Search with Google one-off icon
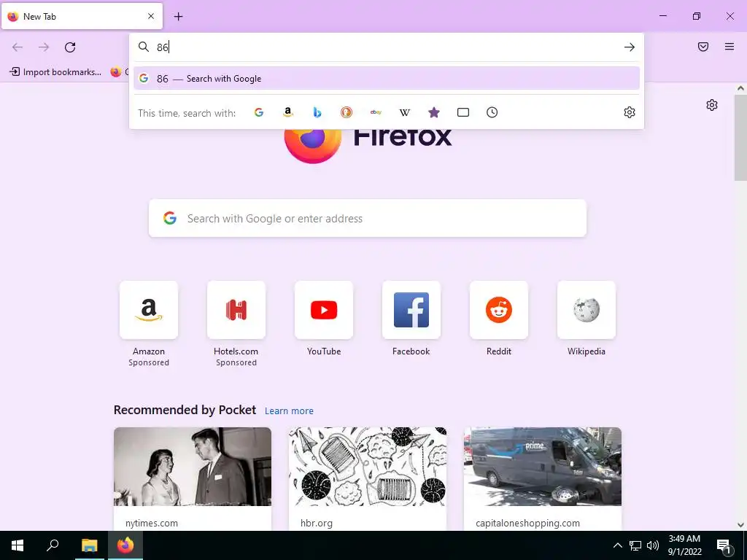 click(259, 112)
